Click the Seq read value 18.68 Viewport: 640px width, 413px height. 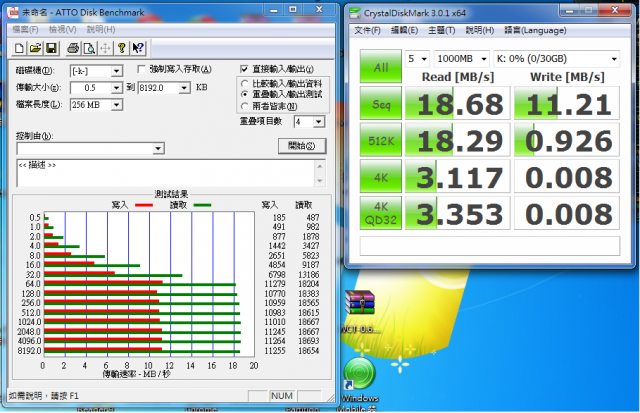click(x=458, y=104)
